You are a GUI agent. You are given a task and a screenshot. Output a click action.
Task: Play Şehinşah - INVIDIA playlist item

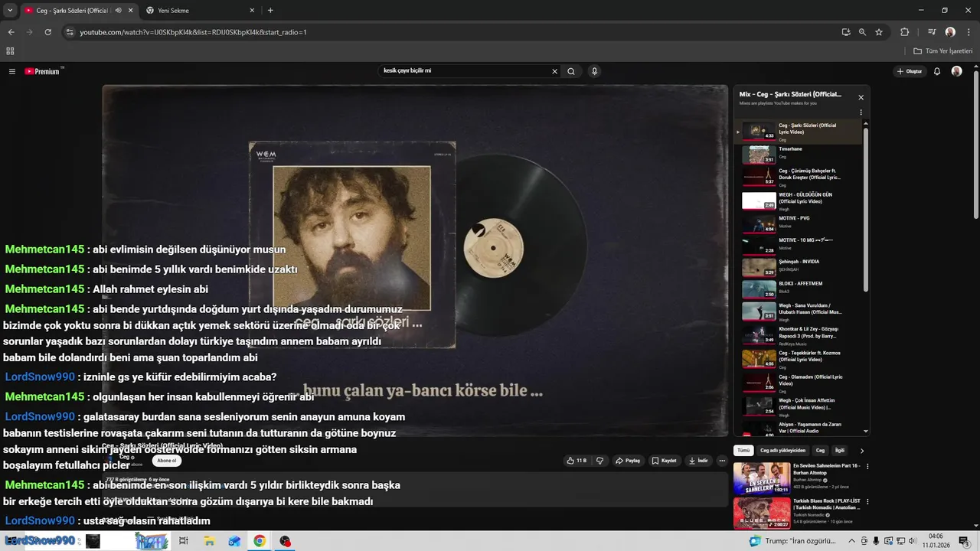coord(799,266)
